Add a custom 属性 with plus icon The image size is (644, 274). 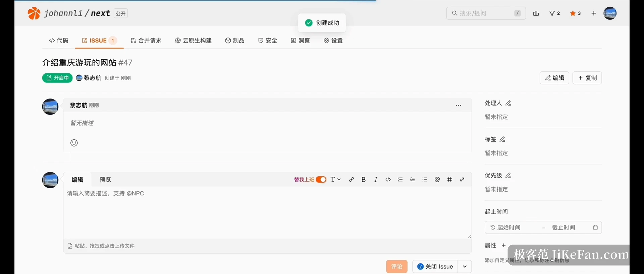[503, 246]
